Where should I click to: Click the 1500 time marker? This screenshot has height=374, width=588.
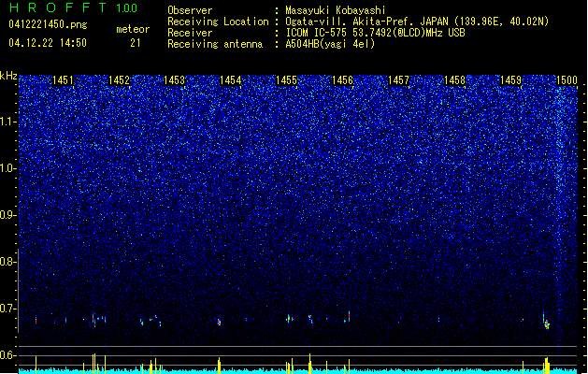566,80
